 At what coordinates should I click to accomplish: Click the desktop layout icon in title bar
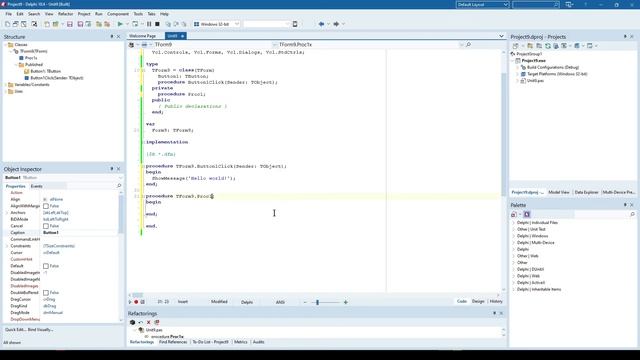tap(569, 4)
